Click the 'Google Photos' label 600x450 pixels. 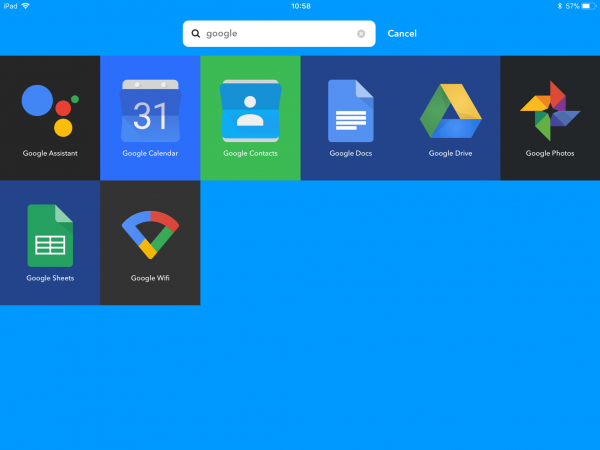(550, 153)
